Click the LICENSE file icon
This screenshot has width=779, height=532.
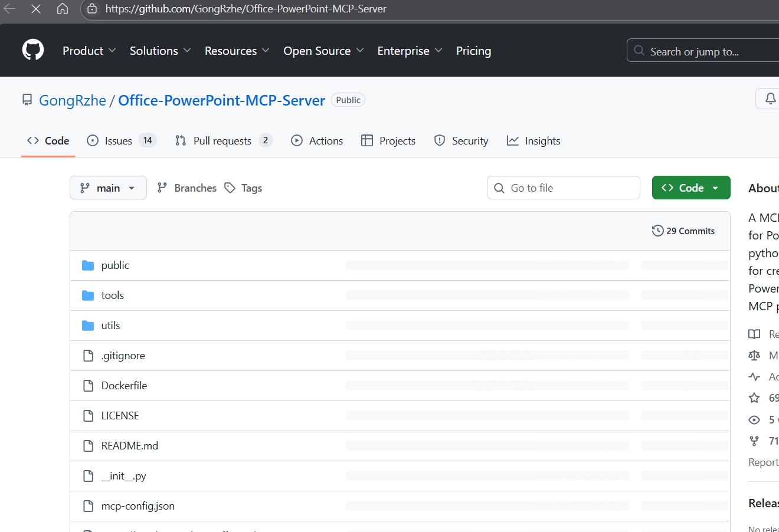[88, 416]
